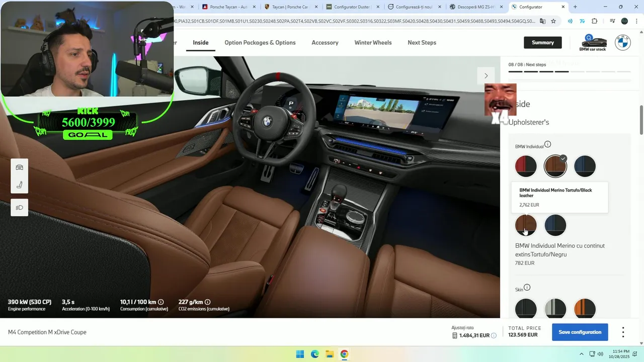Open the Skin section info icon
644x362 pixels.
(x=527, y=288)
